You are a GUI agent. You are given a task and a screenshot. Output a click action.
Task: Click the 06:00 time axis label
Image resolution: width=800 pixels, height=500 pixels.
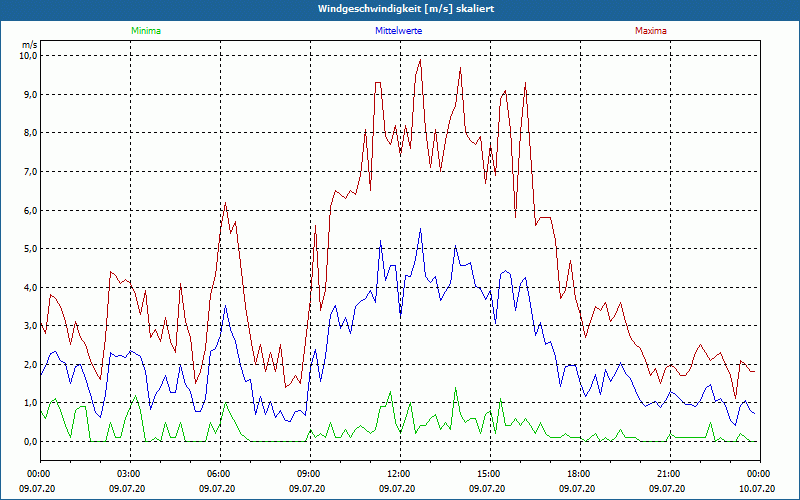[x=220, y=474]
